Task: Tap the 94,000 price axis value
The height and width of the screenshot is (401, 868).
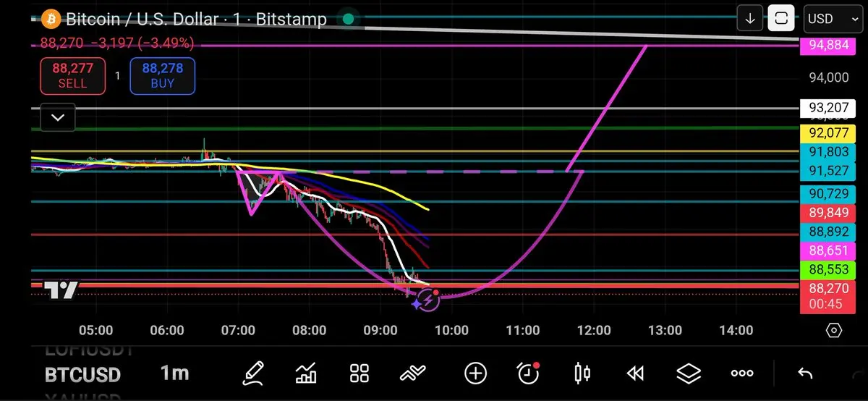Action: (828, 77)
